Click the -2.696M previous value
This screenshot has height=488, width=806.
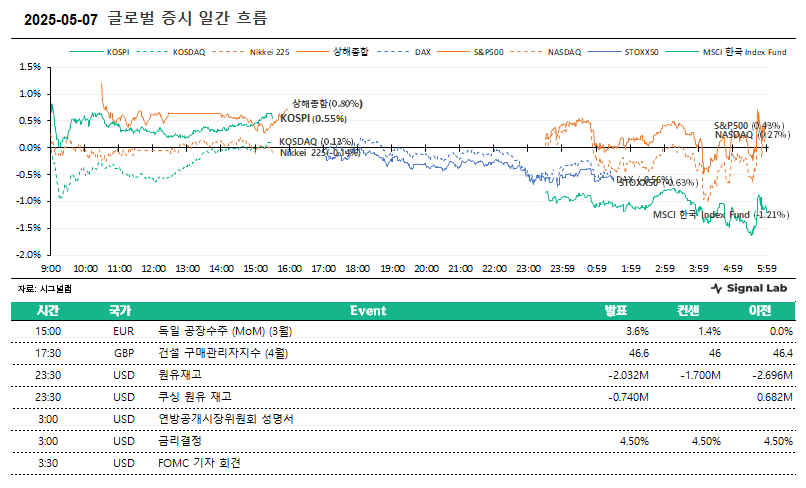point(772,375)
